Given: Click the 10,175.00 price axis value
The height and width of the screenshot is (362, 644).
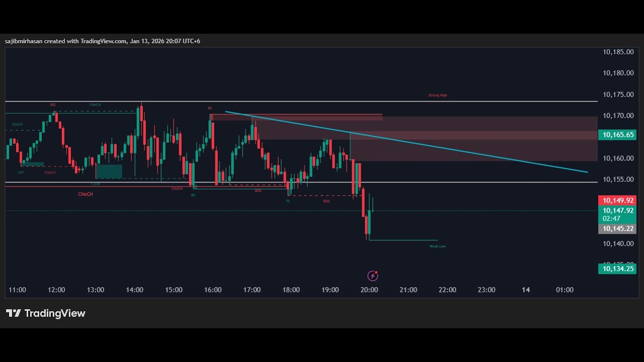Looking at the screenshot, I should (618, 95).
